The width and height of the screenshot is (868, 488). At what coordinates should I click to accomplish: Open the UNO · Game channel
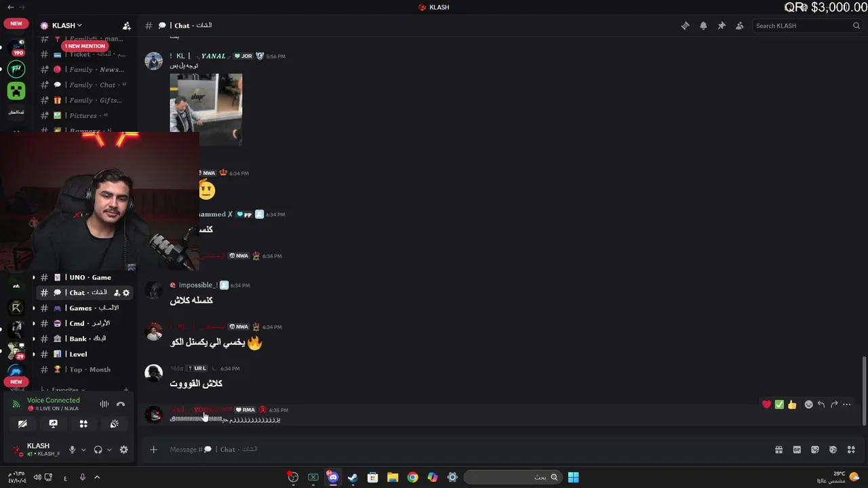point(84,277)
